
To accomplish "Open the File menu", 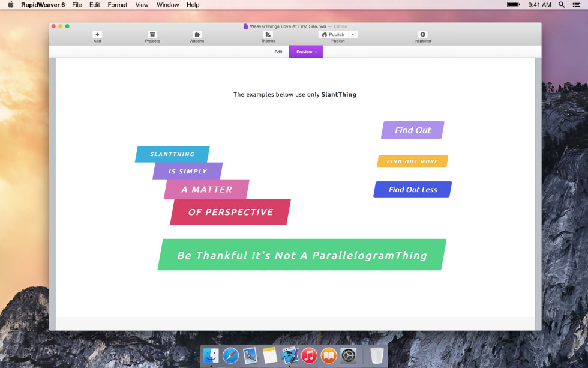I will [x=77, y=4].
